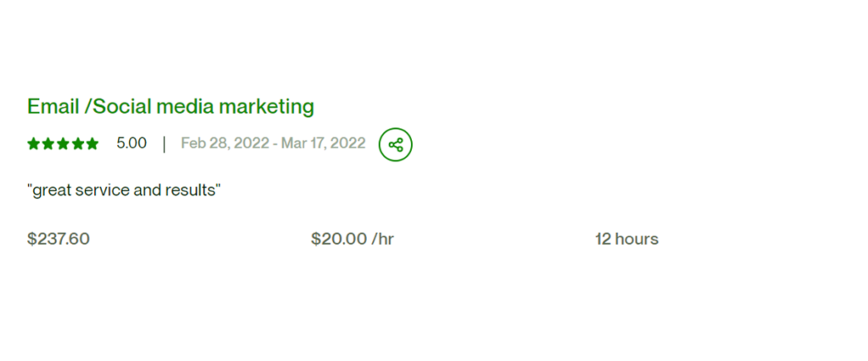The height and width of the screenshot is (361, 868).
Task: Click the word "Email" in the job title
Action: click(x=53, y=107)
